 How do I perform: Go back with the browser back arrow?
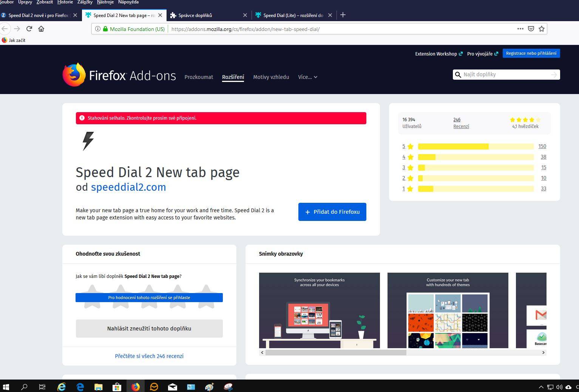(5, 29)
